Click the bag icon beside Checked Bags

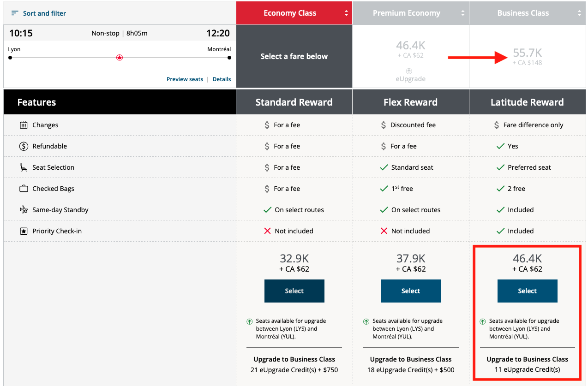pyautogui.click(x=24, y=188)
